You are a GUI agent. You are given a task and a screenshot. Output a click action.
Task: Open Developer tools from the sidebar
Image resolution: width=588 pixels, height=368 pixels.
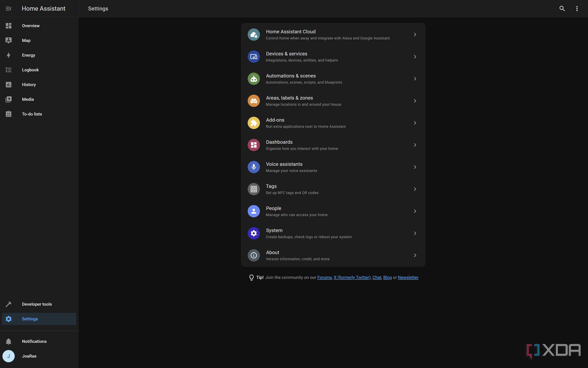pos(37,304)
